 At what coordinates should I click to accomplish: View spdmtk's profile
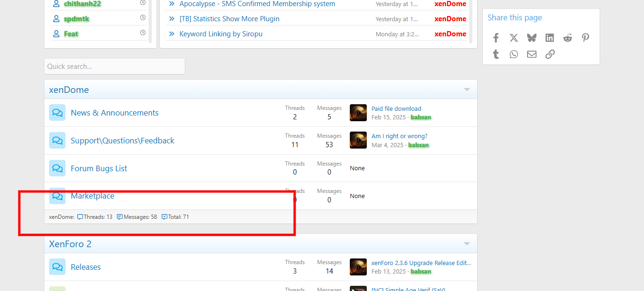point(76,19)
